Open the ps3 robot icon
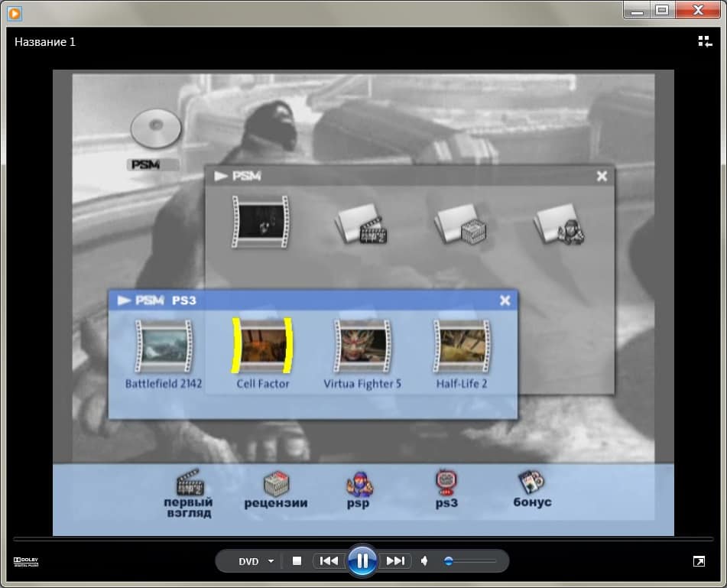Viewport: 727px width, 588px height. point(446,482)
